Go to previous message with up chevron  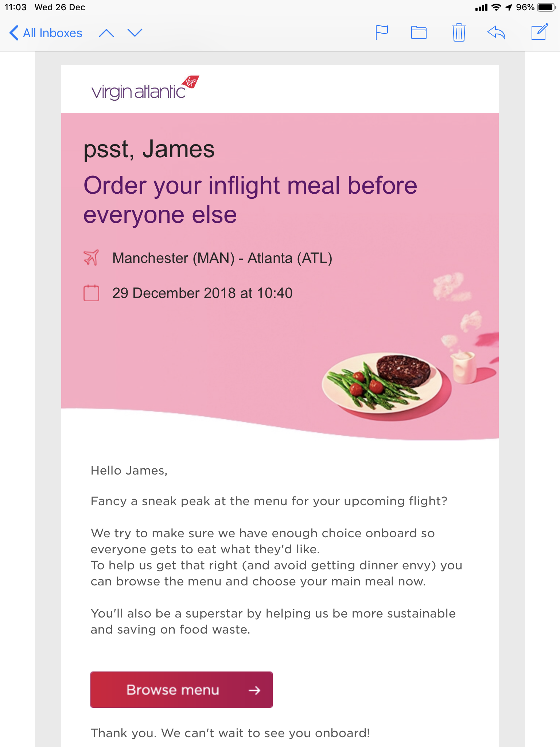(x=106, y=33)
